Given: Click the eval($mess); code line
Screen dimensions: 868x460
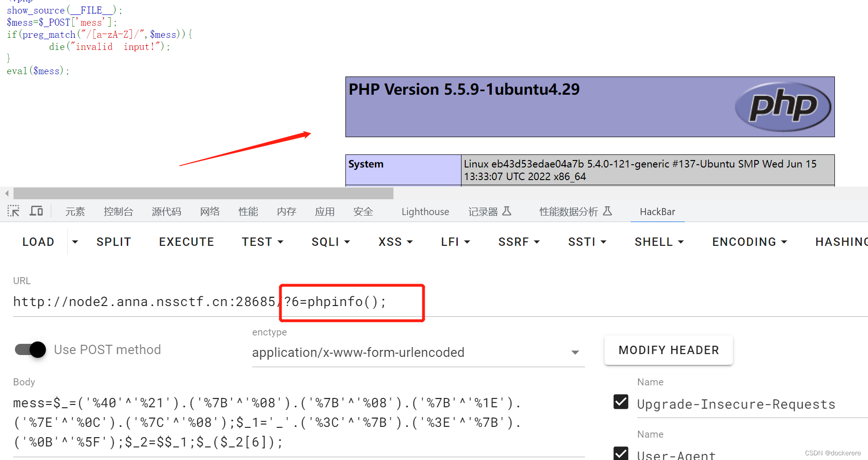Looking at the screenshot, I should pos(38,71).
